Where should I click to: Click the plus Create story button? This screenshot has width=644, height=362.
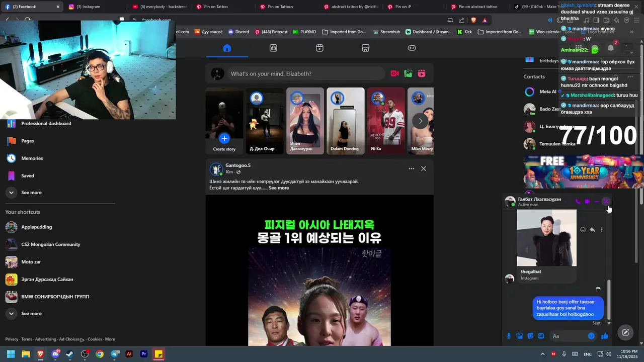[224, 138]
